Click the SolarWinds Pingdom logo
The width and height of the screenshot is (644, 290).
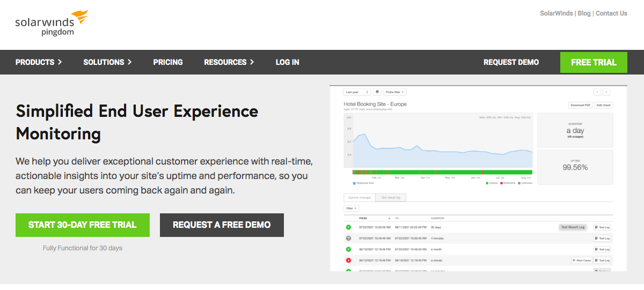tap(52, 23)
